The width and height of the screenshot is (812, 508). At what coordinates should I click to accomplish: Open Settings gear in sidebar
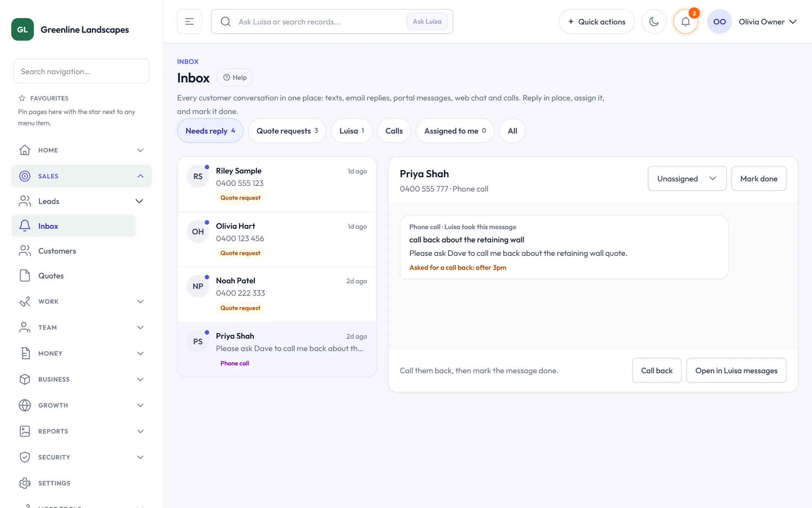click(25, 483)
